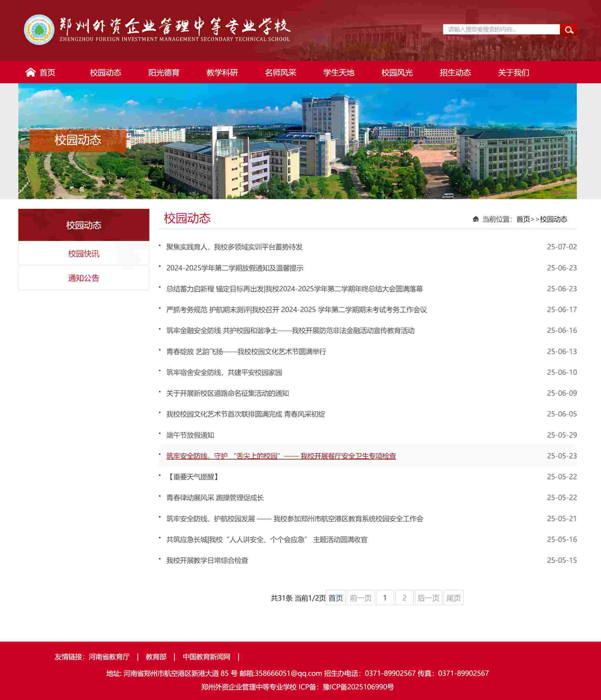Go to page 2 in pagination
The height and width of the screenshot is (700, 601).
[x=405, y=598]
